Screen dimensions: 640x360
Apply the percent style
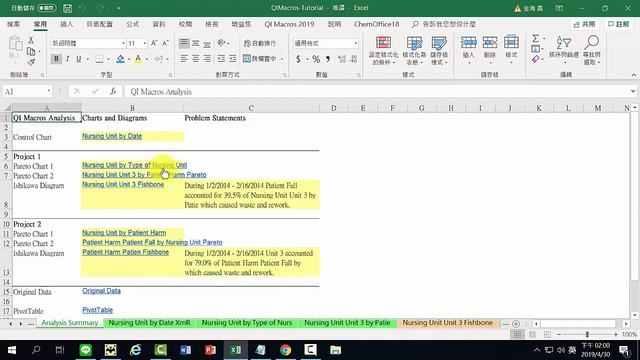coord(316,59)
